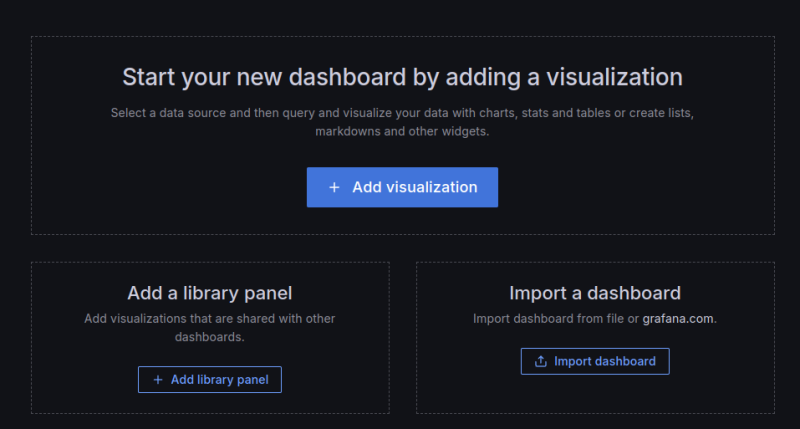Open the grafana.com link
800x429 pixels.
click(x=679, y=319)
